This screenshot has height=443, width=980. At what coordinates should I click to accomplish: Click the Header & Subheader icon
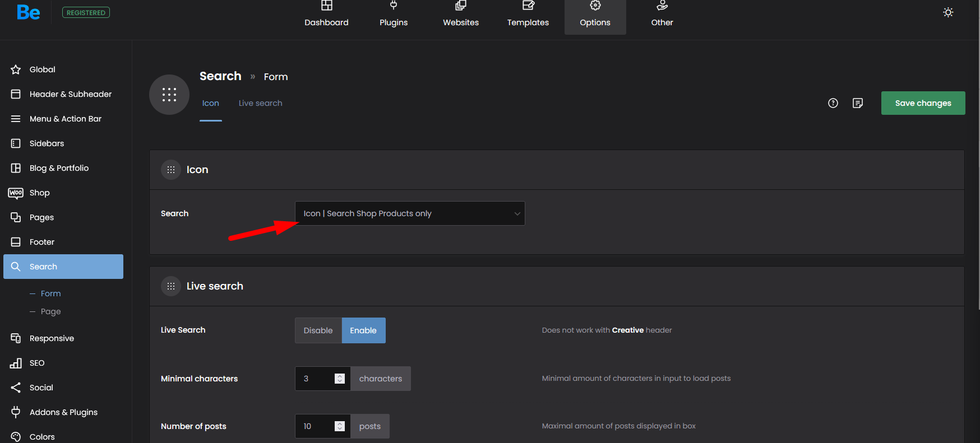click(16, 94)
